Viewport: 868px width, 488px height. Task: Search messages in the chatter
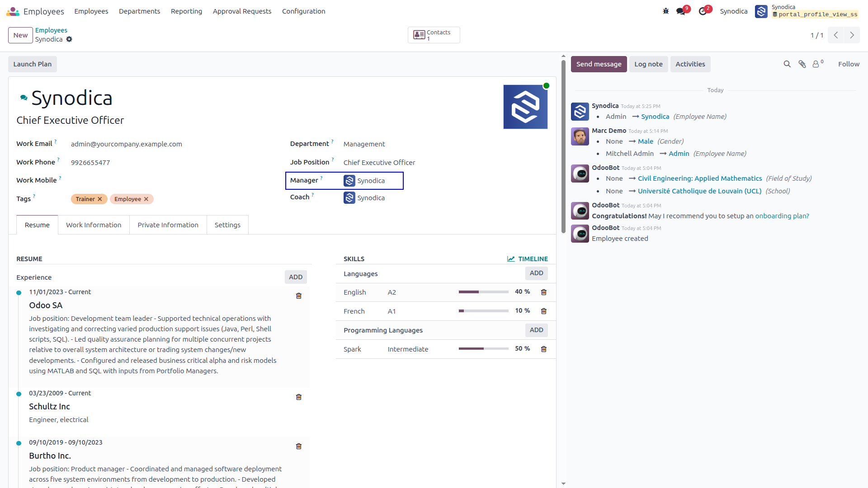pos(787,64)
